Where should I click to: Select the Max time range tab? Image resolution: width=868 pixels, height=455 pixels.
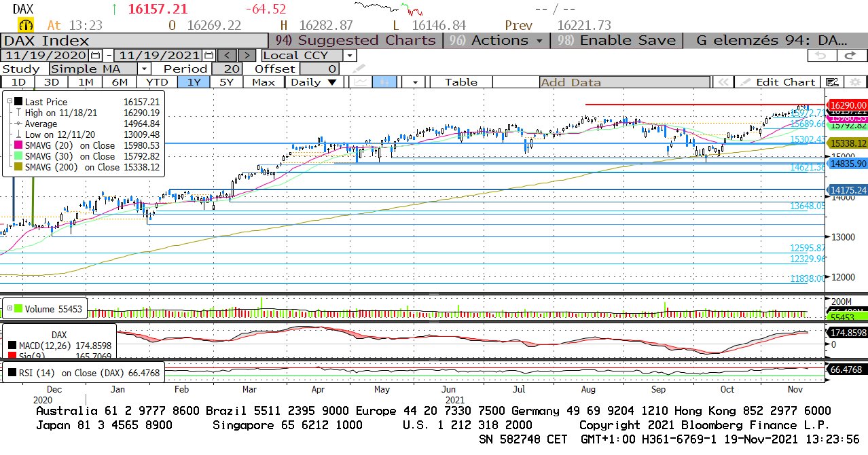pyautogui.click(x=263, y=81)
